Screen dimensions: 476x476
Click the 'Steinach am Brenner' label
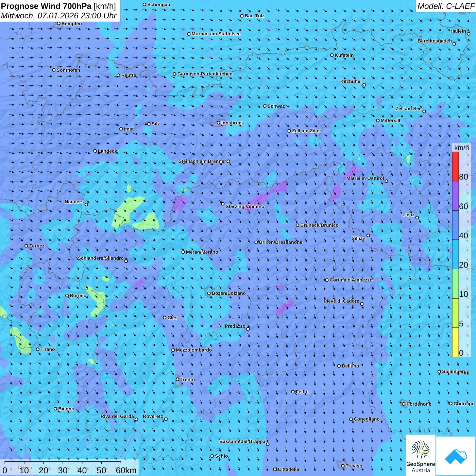coord(202,161)
